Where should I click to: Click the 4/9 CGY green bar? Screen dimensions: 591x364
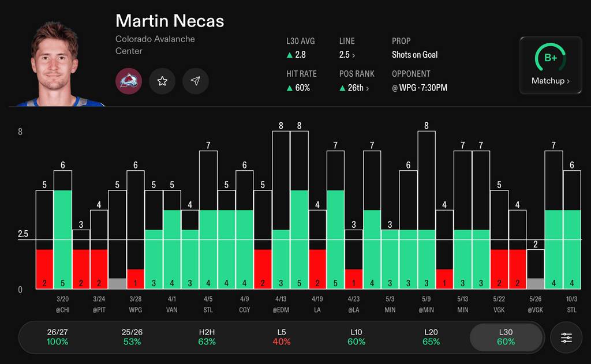245,249
